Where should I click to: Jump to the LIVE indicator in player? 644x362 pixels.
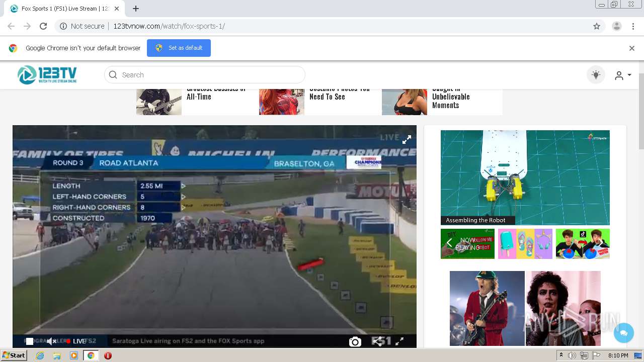pyautogui.click(x=76, y=341)
